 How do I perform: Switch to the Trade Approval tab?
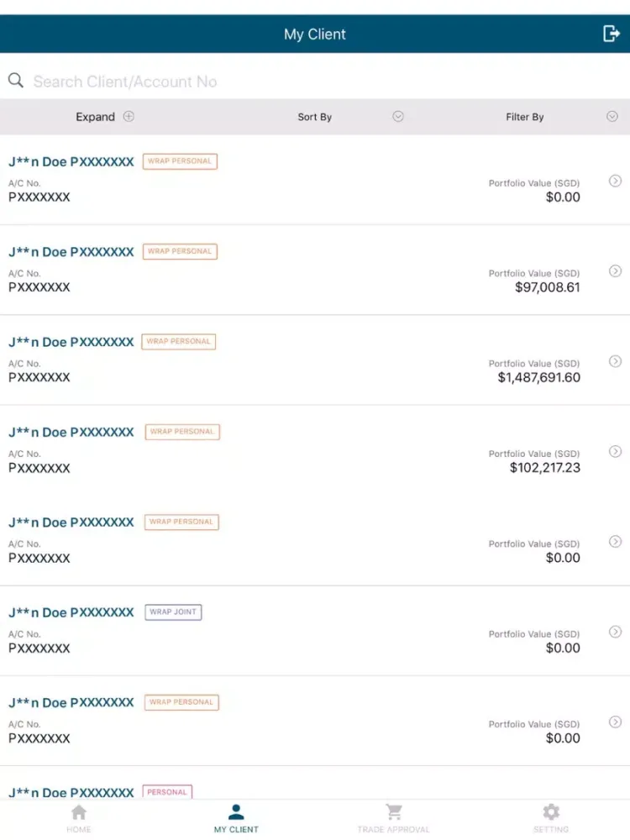[x=394, y=818]
